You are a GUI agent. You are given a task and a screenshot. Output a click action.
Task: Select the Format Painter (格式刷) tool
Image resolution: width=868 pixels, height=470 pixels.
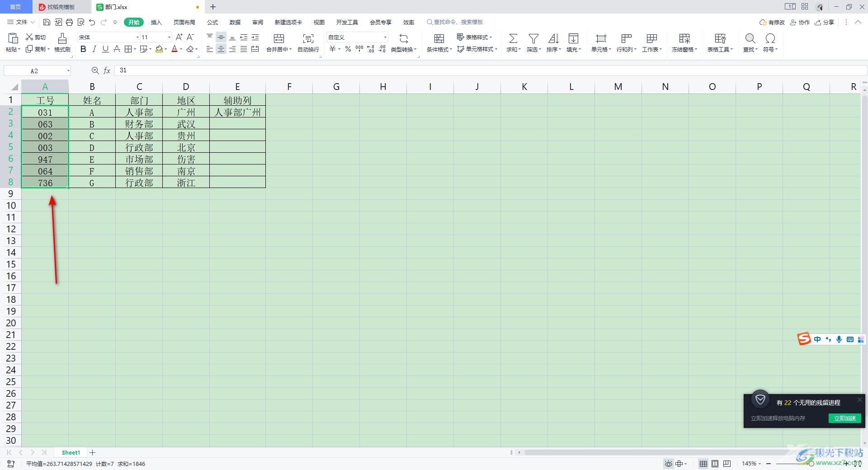point(62,42)
